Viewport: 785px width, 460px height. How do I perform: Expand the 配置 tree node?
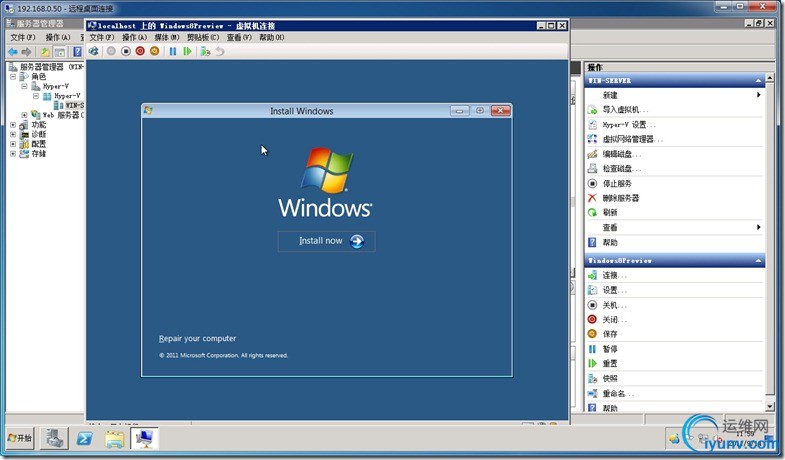(x=14, y=144)
